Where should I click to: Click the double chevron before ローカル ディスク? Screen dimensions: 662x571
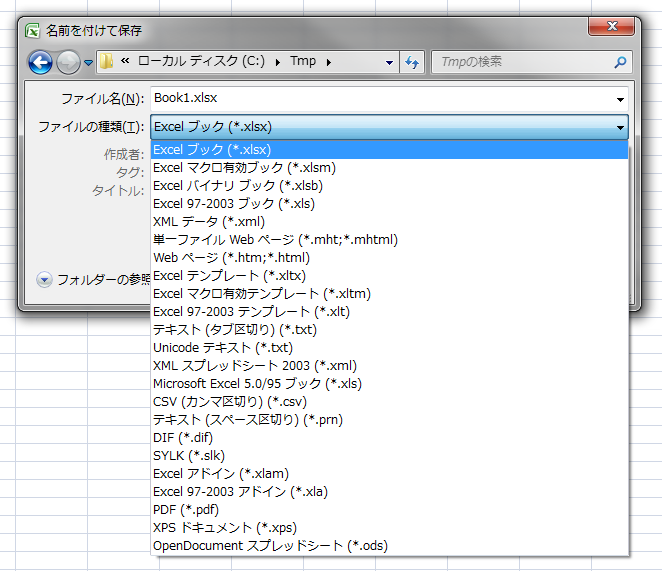pos(125,61)
